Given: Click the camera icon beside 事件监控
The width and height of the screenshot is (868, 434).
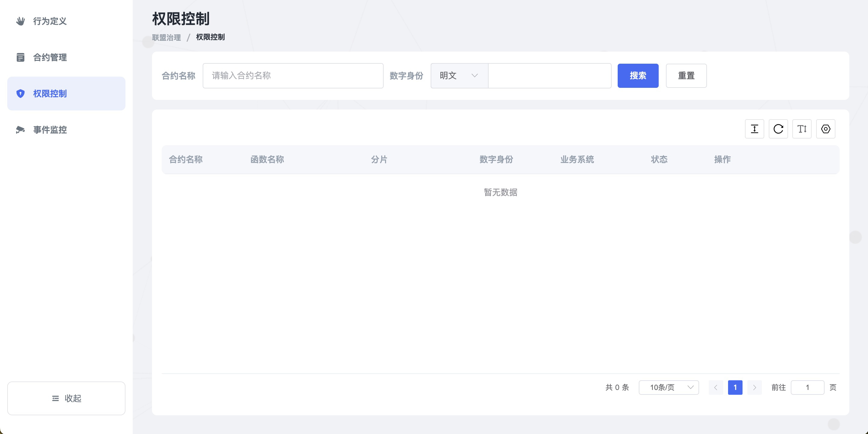Looking at the screenshot, I should [x=21, y=130].
